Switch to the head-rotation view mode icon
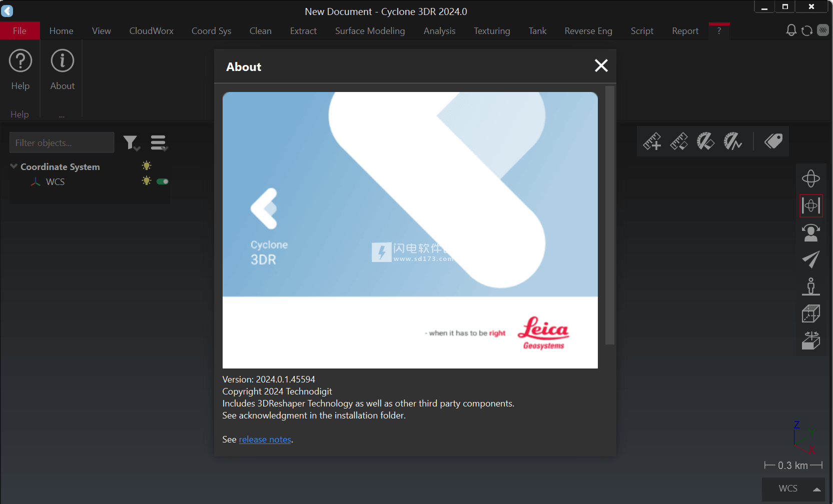 pyautogui.click(x=811, y=232)
